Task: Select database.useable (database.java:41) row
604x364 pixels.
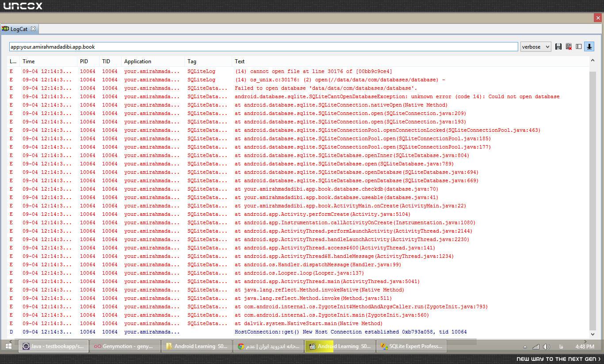Action: point(298,197)
